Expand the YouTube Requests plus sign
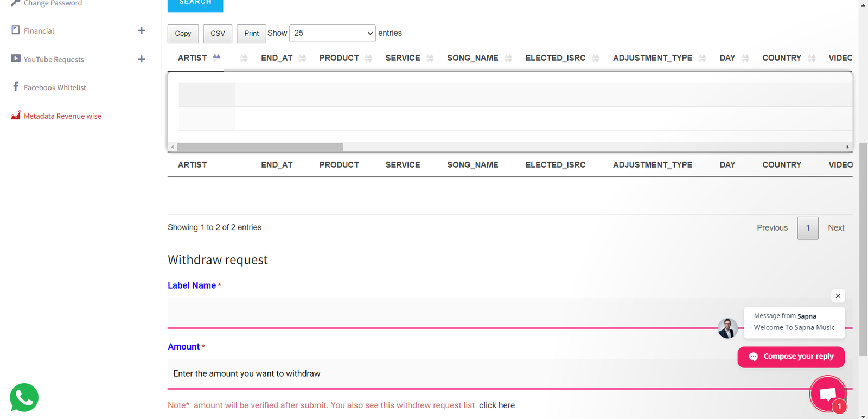This screenshot has width=868, height=419. tap(142, 59)
